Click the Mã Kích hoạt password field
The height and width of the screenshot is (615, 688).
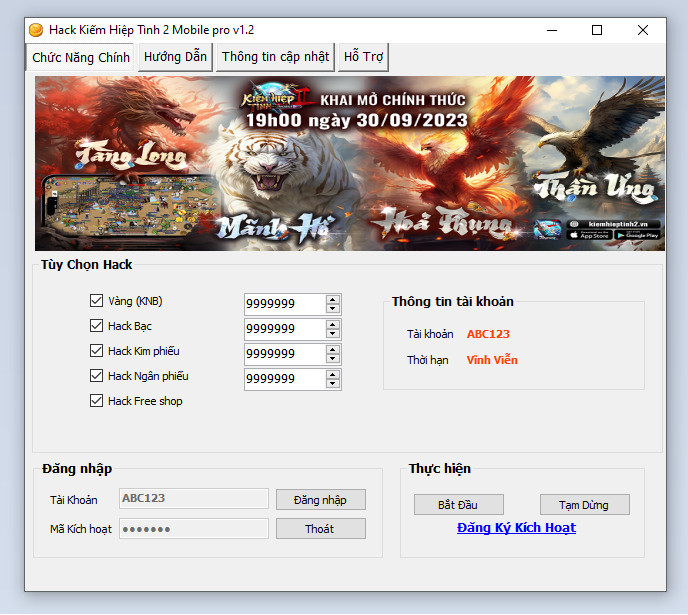194,529
